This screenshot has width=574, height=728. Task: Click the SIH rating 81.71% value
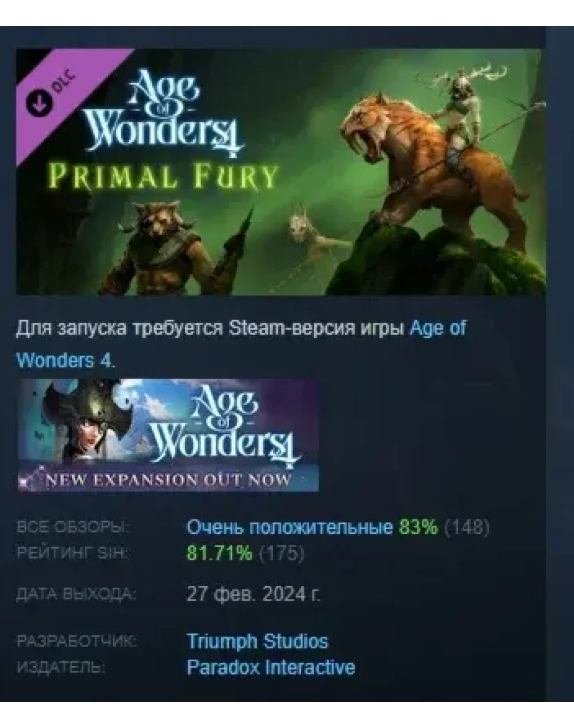click(x=220, y=553)
